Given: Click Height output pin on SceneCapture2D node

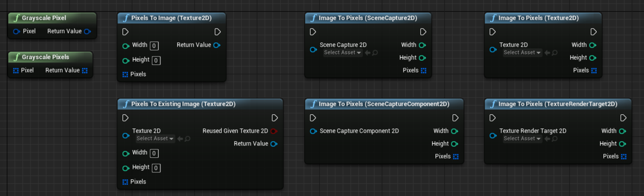Looking at the screenshot, I should click(x=422, y=58).
